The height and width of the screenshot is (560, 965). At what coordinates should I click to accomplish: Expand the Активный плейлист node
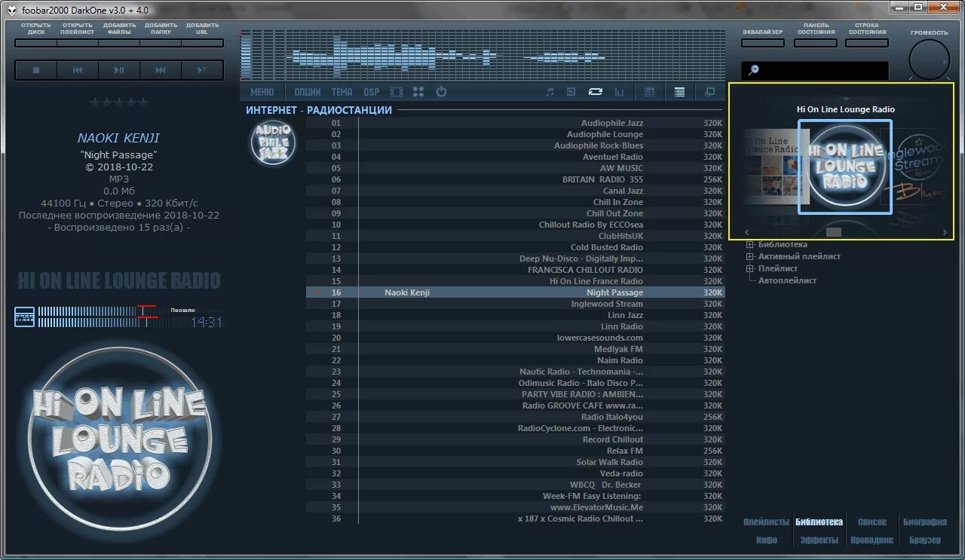tap(749, 256)
